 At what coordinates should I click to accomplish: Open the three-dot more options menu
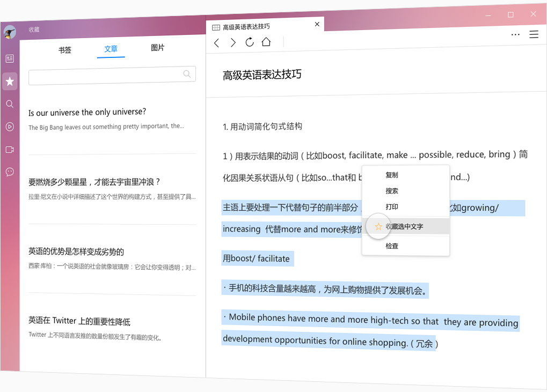tap(515, 34)
